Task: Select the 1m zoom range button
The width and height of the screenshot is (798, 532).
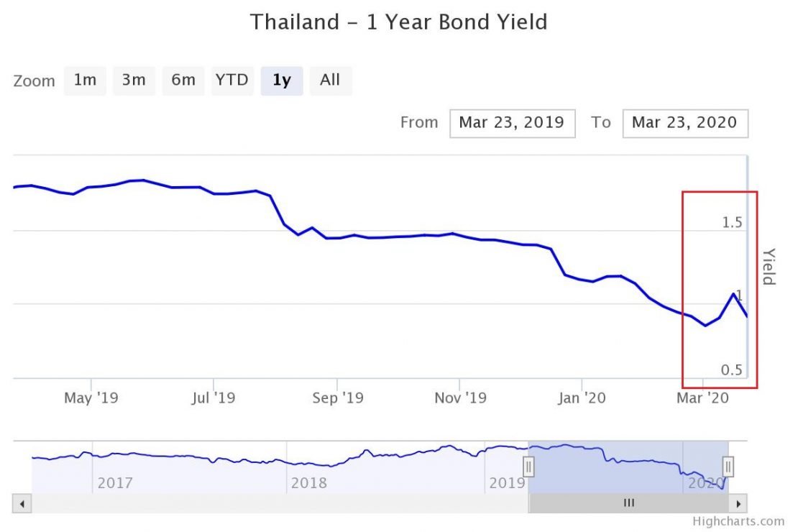Action: (x=84, y=81)
